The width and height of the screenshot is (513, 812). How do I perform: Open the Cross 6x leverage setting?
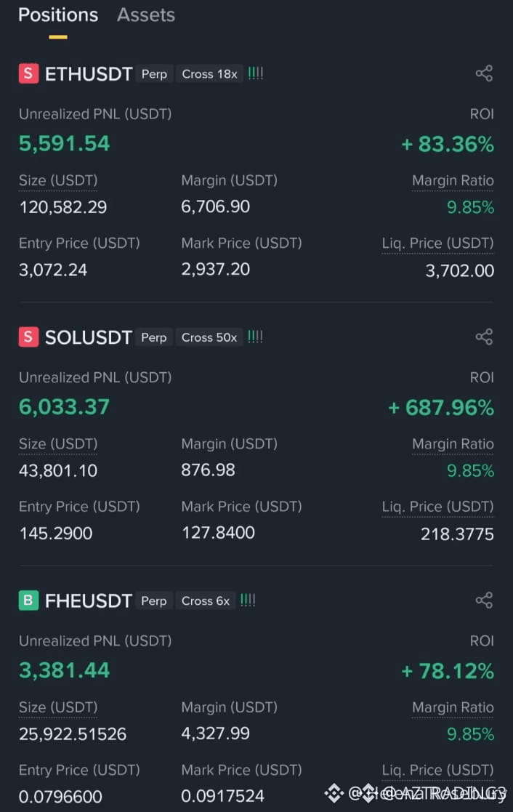coord(206,601)
